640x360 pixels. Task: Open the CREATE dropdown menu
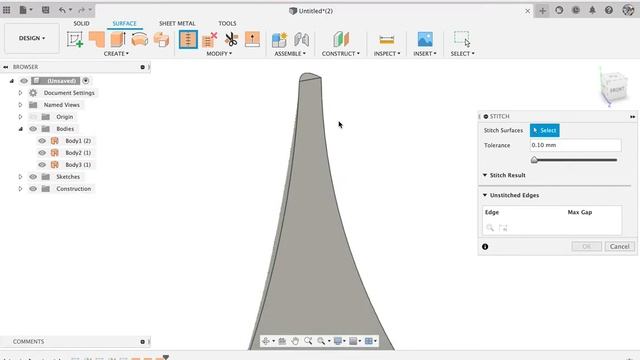tap(116, 53)
